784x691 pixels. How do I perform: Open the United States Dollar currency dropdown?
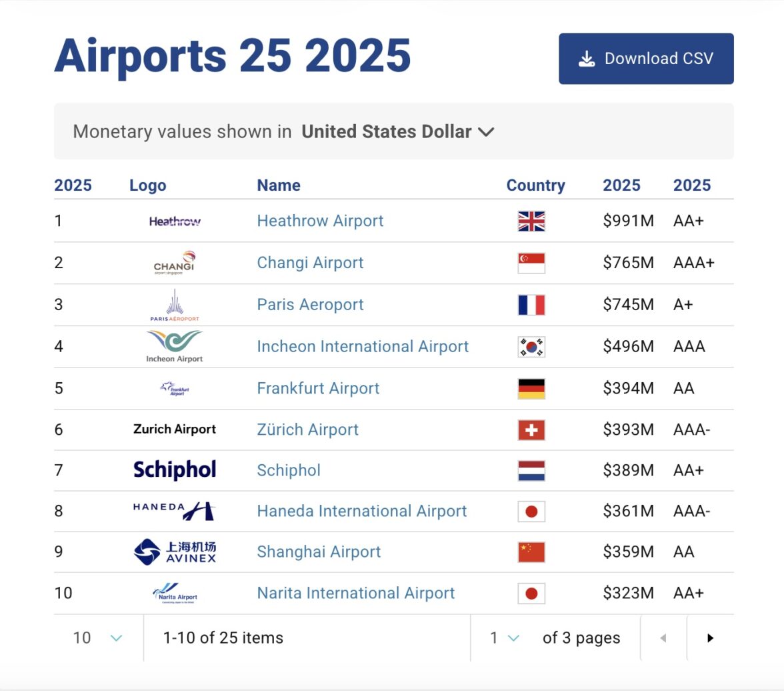[398, 131]
